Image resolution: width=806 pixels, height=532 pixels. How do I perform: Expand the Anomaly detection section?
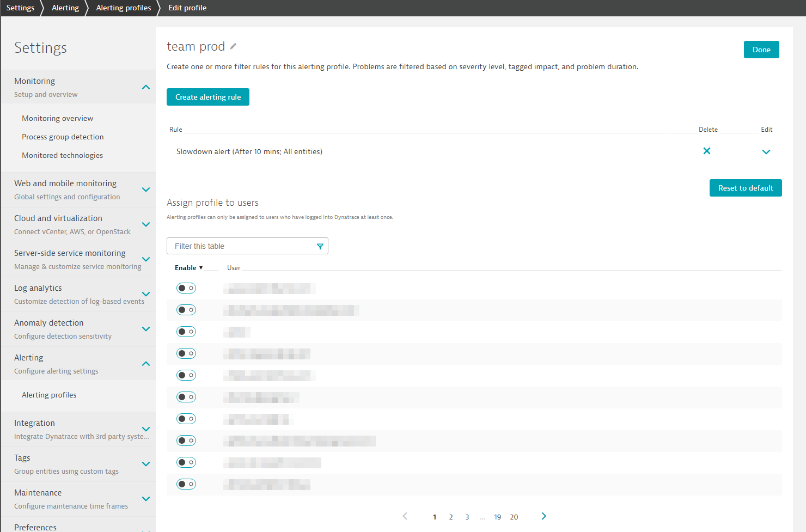tap(145, 329)
